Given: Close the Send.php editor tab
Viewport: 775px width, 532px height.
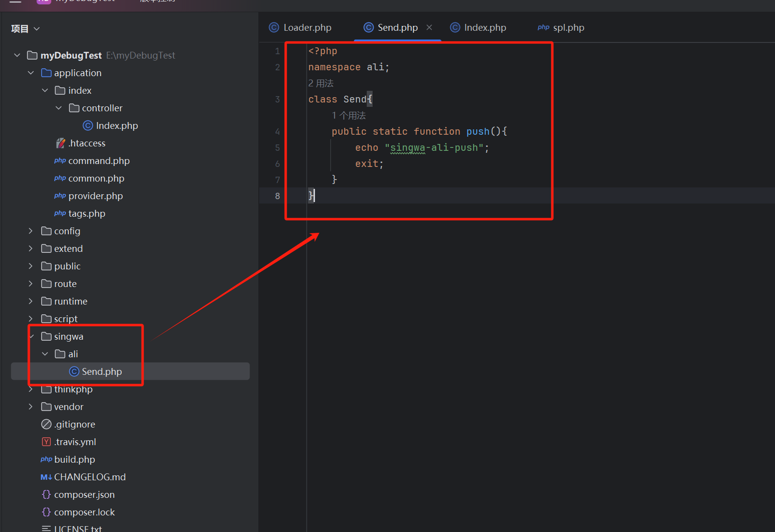Looking at the screenshot, I should [429, 28].
